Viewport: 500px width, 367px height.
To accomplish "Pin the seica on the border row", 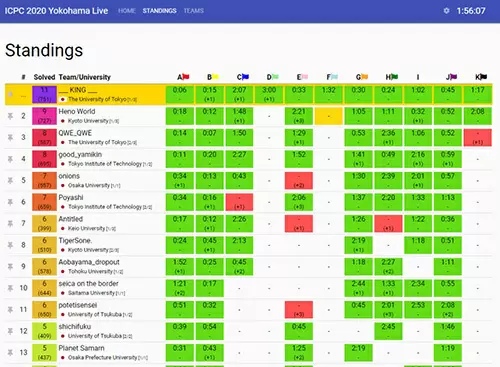I will pos(10,288).
